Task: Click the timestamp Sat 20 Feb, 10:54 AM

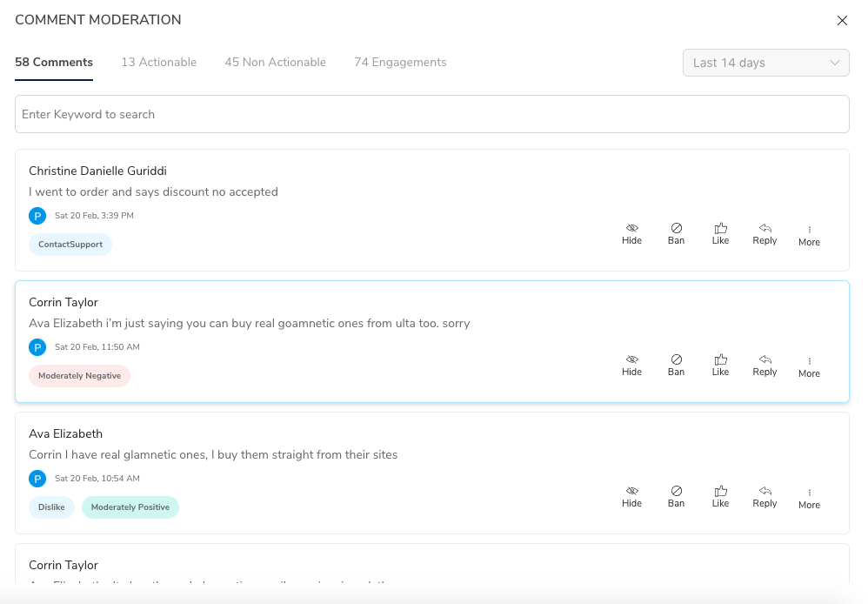Action: (97, 478)
